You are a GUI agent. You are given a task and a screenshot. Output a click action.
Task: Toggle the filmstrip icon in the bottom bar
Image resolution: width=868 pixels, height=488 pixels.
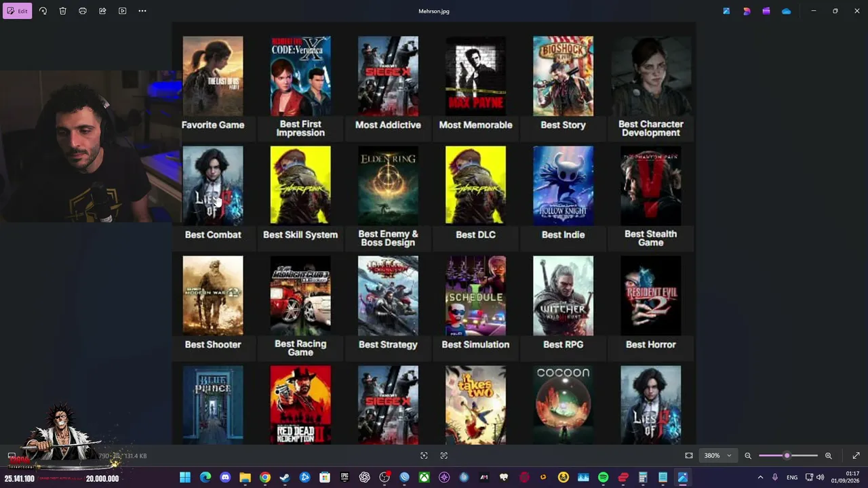[12, 455]
